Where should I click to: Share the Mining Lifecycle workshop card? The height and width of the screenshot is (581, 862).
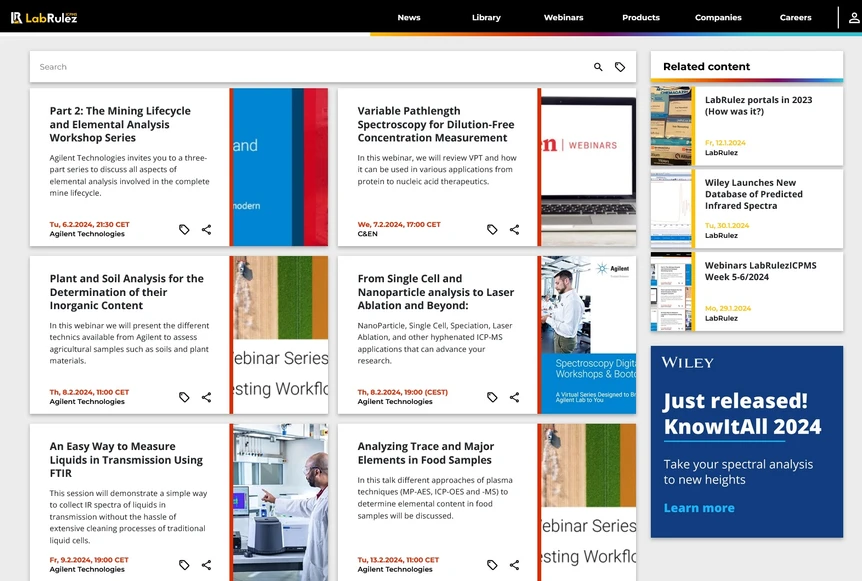206,229
